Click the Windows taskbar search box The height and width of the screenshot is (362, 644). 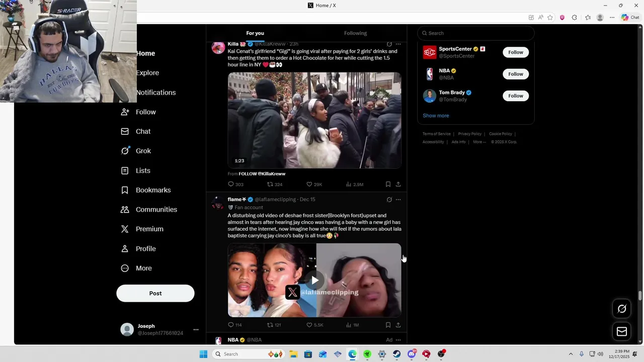[x=248, y=354]
